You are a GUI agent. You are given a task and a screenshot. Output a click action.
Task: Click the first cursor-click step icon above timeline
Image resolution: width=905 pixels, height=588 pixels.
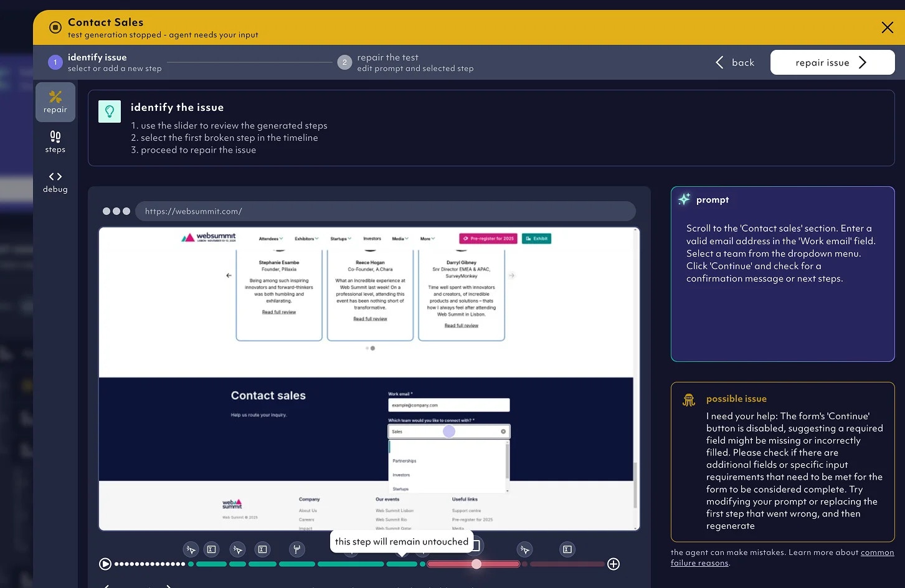(x=191, y=549)
